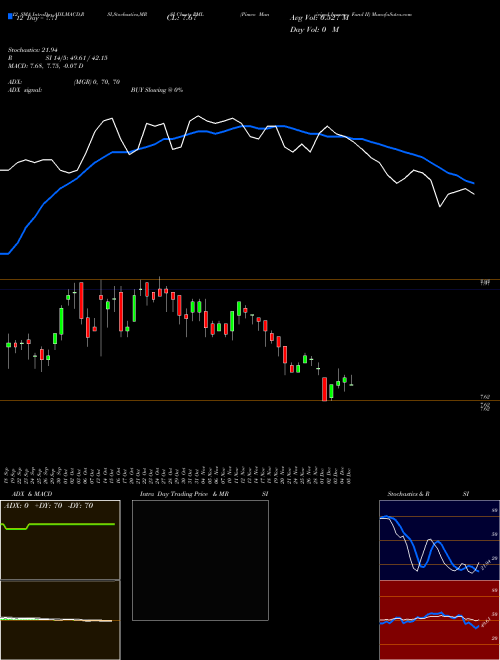This screenshot has height=660, width=500.
Task: Open the empty intraday trading price panel
Action: (x=200, y=560)
